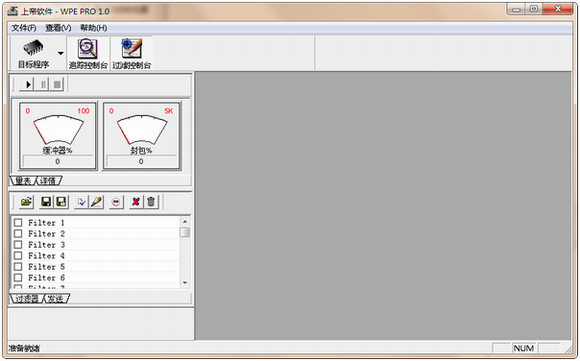Open the 查看(V) menu

tap(58, 28)
